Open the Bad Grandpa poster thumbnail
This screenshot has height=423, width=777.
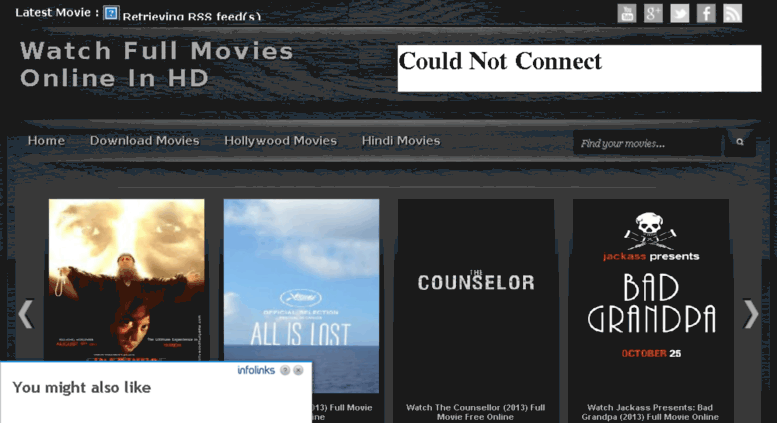[x=651, y=296]
